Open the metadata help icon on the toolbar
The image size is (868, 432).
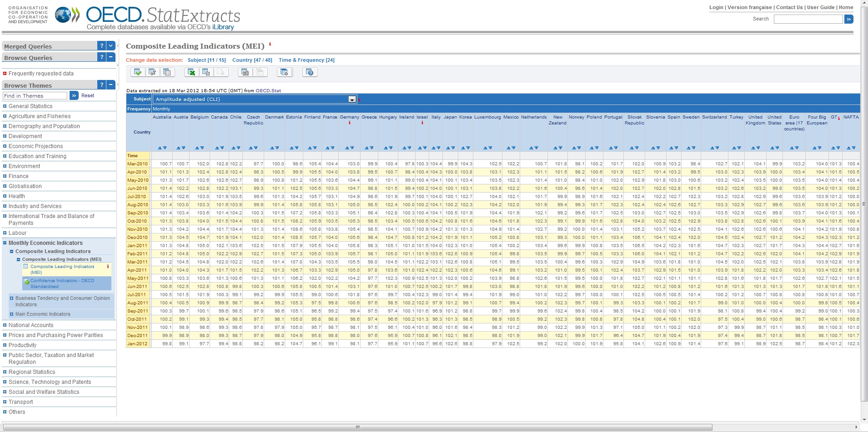coord(310,72)
